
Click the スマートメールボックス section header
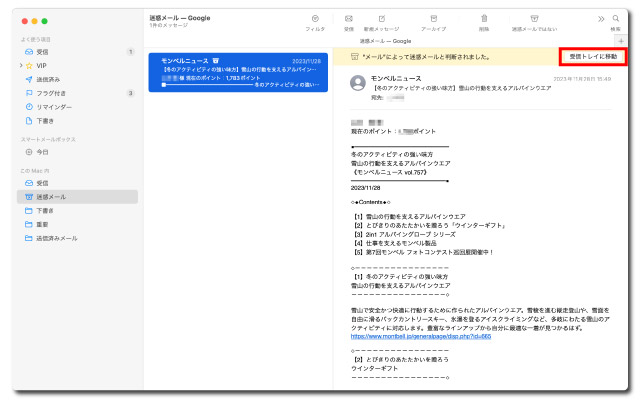point(48,140)
